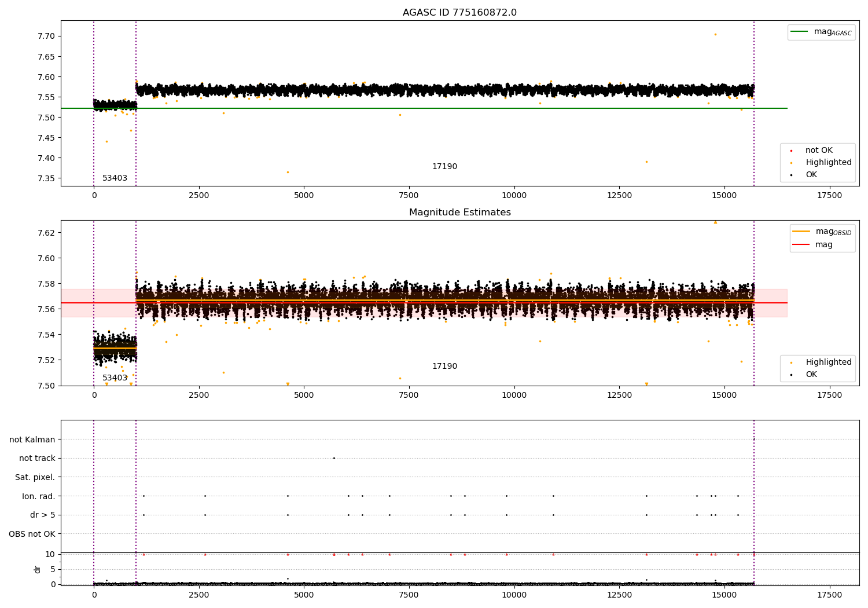Click the 7.35 y-axis tick in the top plot
The image size is (868, 608).
coord(46,178)
